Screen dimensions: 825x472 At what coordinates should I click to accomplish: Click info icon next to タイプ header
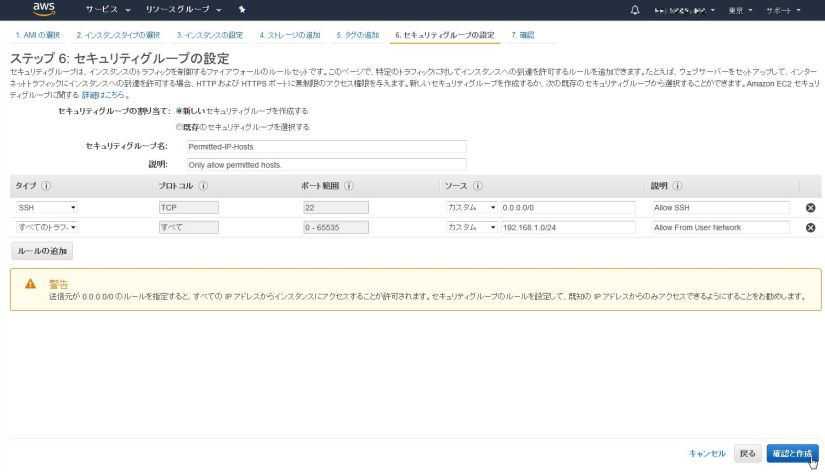tap(47, 186)
